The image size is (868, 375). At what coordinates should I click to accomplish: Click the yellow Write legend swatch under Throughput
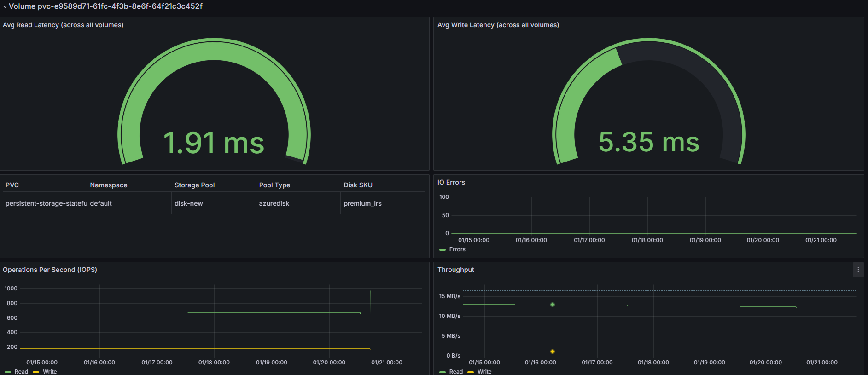click(471, 372)
